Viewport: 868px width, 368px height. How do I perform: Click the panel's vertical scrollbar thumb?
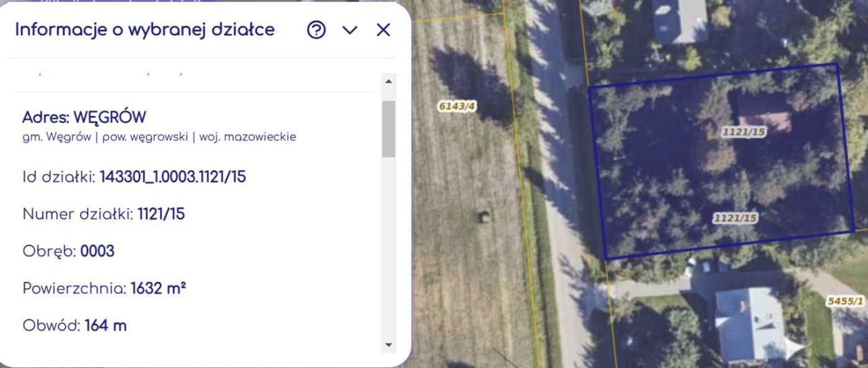coord(389,129)
